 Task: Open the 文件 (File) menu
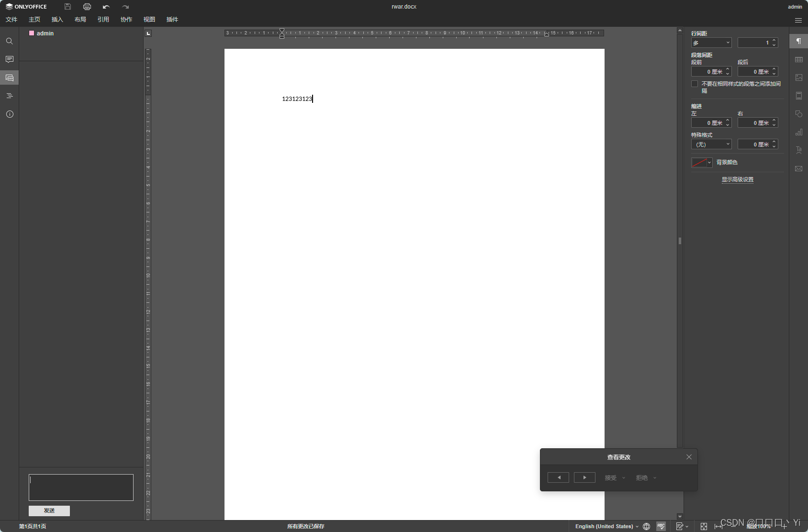click(11, 20)
